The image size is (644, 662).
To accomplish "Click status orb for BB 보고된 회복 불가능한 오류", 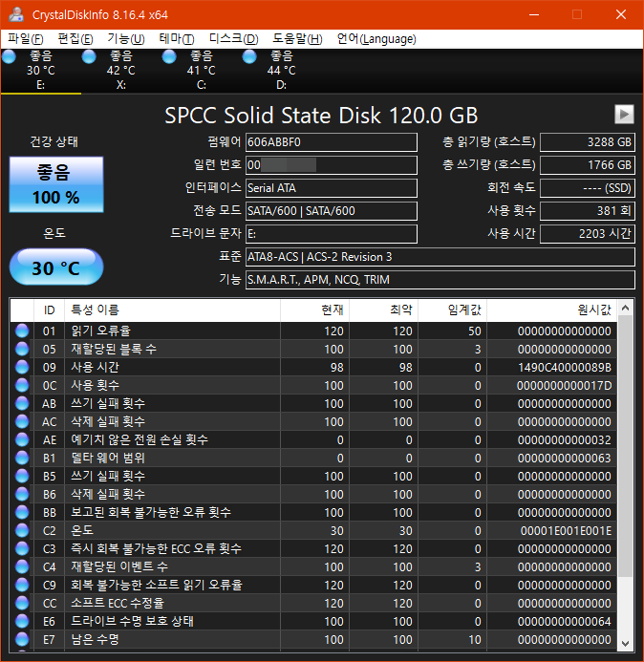I will pos(22,512).
